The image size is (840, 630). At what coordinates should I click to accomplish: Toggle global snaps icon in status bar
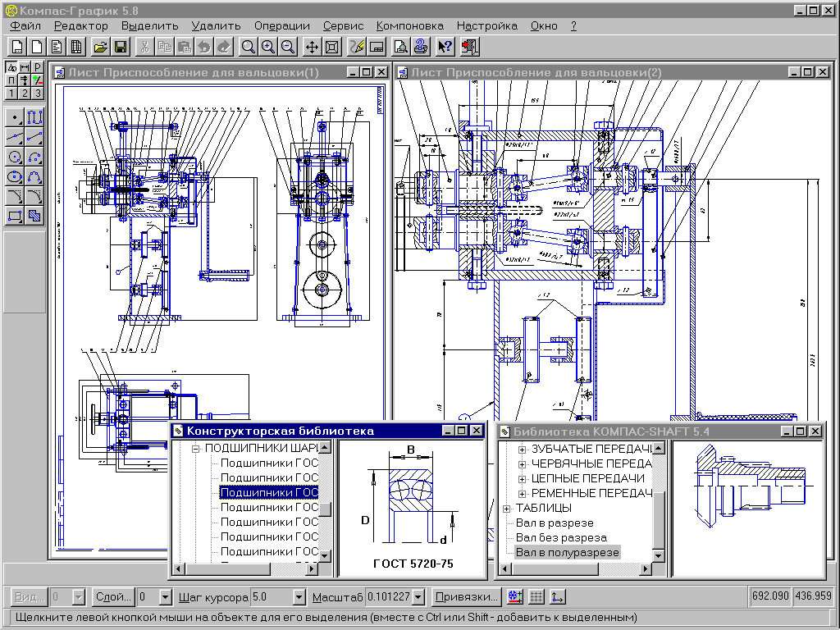(515, 596)
